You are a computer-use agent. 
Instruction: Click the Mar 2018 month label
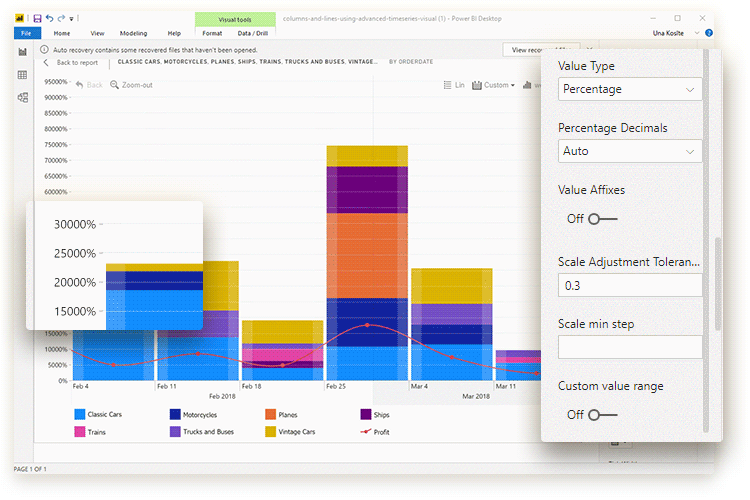tap(476, 396)
